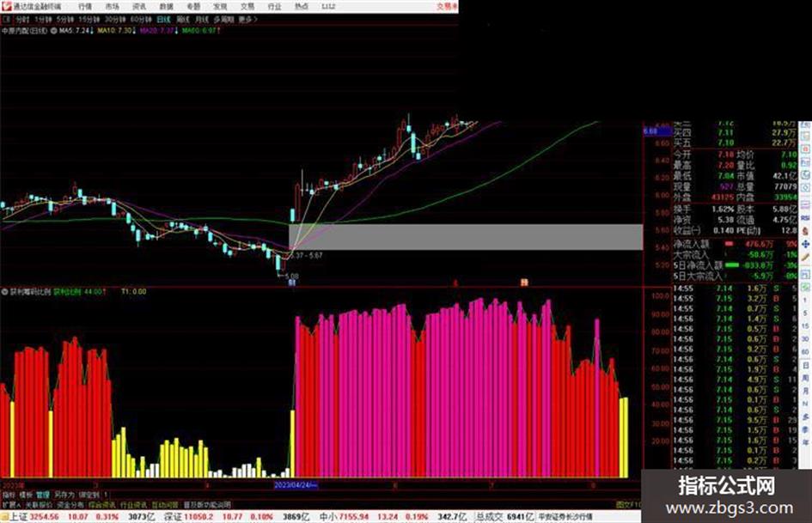Select the 月线 monthly chart tab
The width and height of the screenshot is (812, 523).
click(201, 19)
